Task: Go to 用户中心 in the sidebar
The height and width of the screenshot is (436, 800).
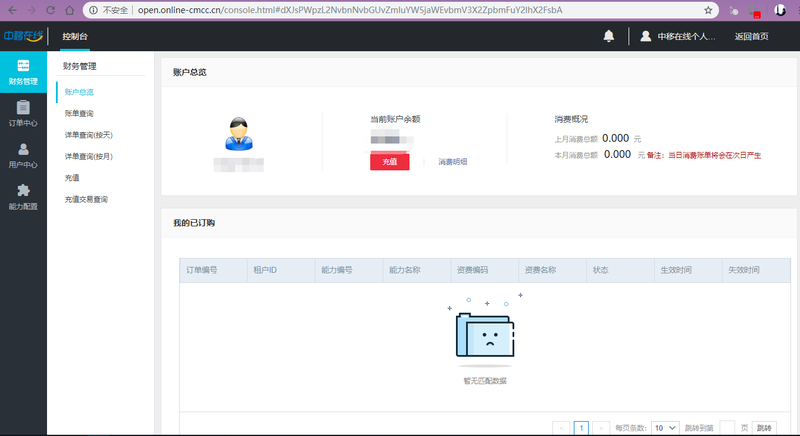Action: [x=22, y=155]
